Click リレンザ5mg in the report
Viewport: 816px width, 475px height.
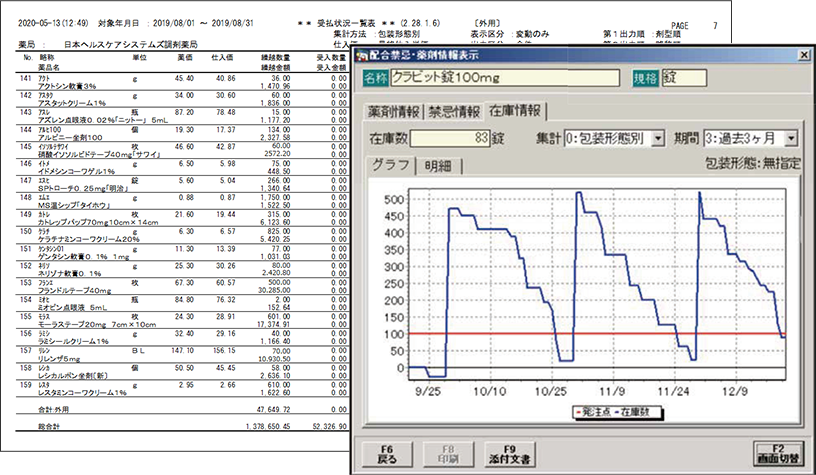(59, 358)
